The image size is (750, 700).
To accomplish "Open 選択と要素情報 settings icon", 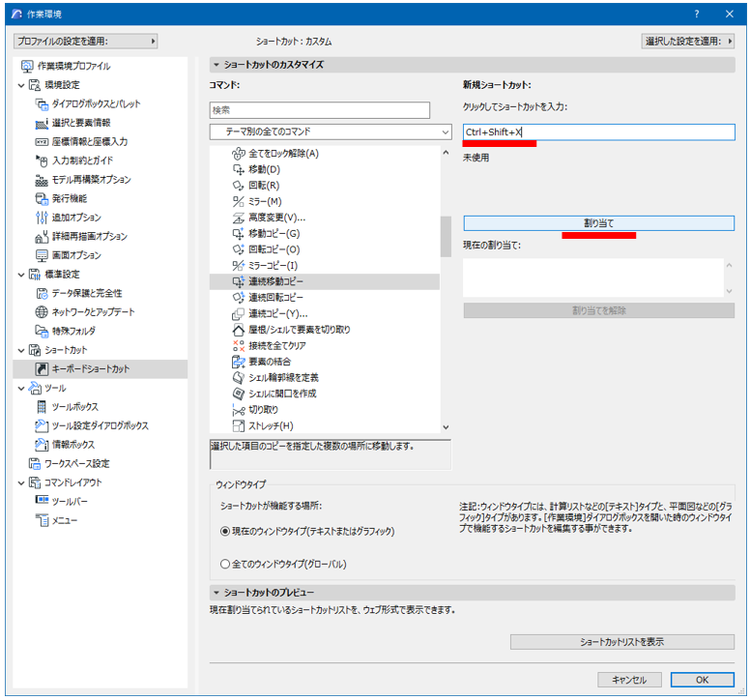I will pos(43,123).
